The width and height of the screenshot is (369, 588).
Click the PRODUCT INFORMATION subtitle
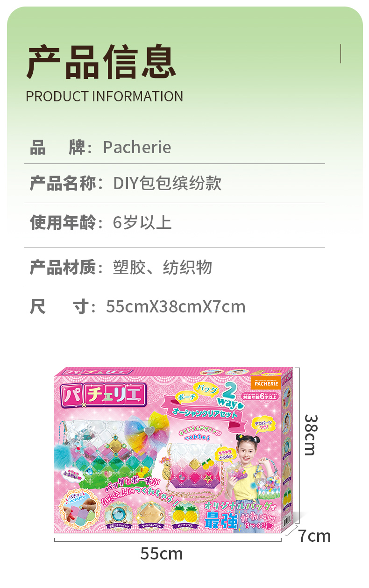coord(105,96)
